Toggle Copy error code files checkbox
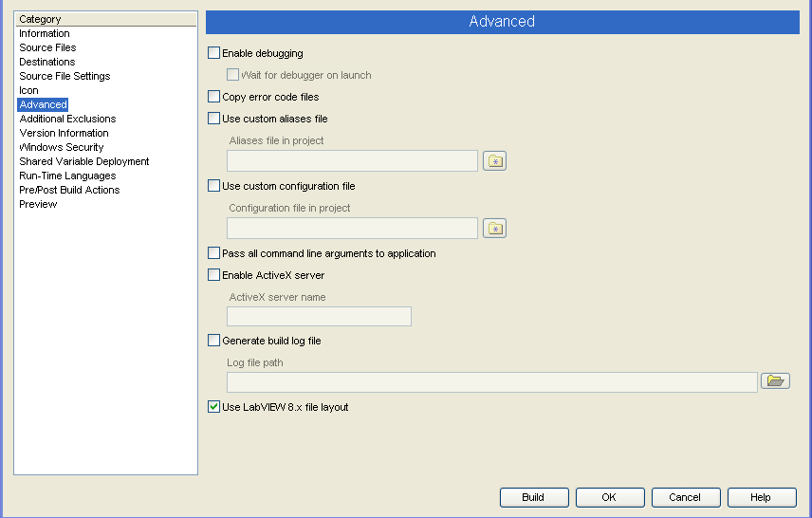Viewport: 812px width, 518px height. tap(213, 97)
